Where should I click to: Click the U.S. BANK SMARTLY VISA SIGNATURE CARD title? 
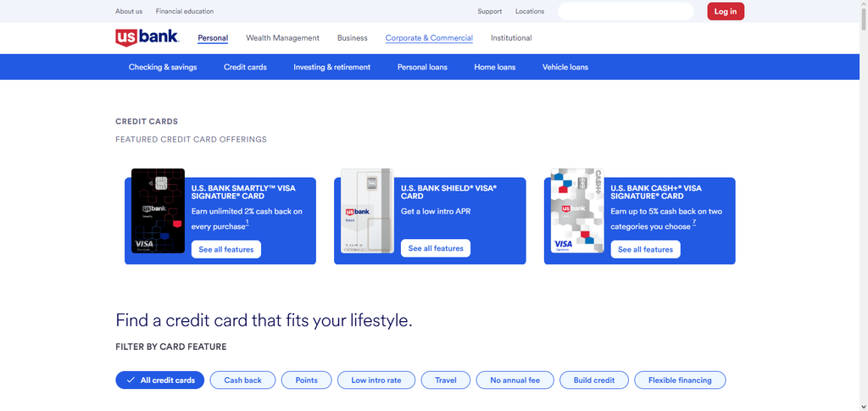click(243, 192)
